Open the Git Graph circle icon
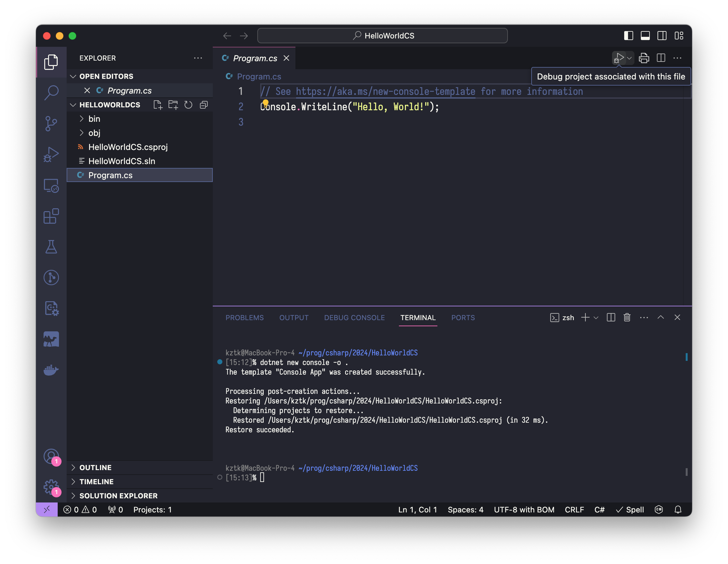 (x=51, y=277)
